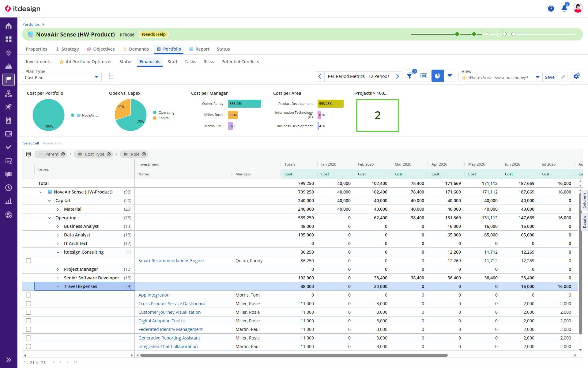The image size is (588, 368).
Task: Open the dashboard grid icon in sidebar
Action: pyautogui.click(x=9, y=39)
